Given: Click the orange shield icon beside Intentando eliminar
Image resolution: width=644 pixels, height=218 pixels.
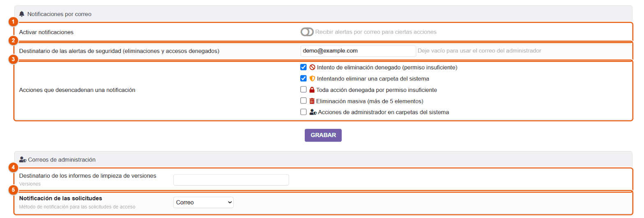Looking at the screenshot, I should pyautogui.click(x=312, y=78).
